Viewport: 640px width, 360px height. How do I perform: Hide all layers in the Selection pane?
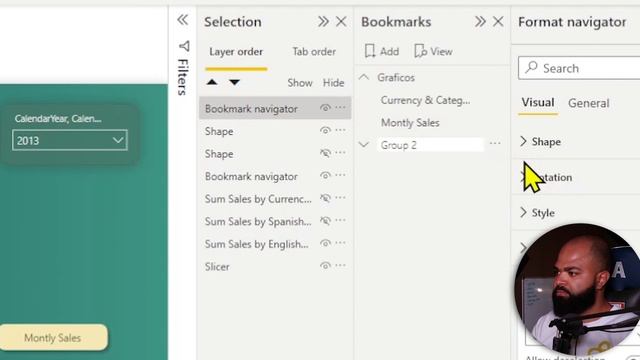coord(333,82)
